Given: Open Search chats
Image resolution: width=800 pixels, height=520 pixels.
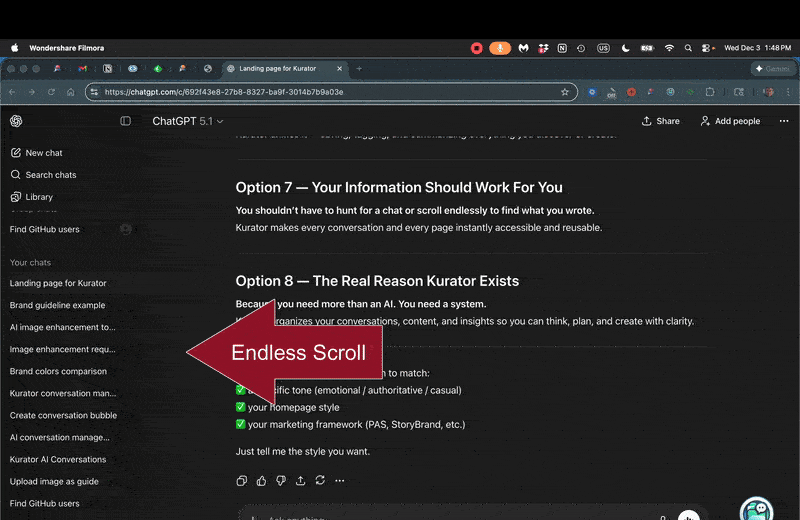Looking at the screenshot, I should 43,175.
